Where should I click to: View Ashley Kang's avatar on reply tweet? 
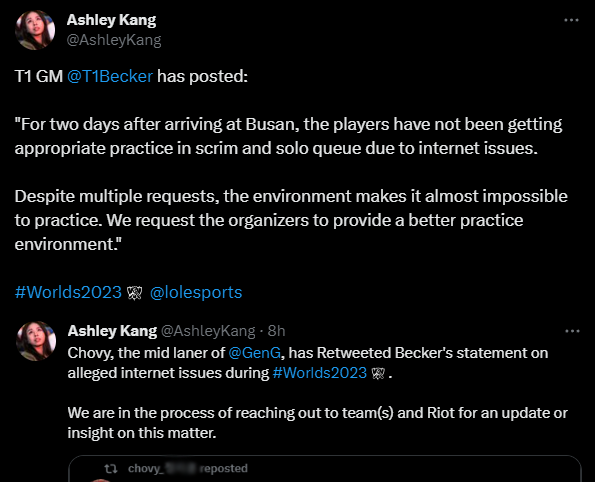pyautogui.click(x=36, y=341)
